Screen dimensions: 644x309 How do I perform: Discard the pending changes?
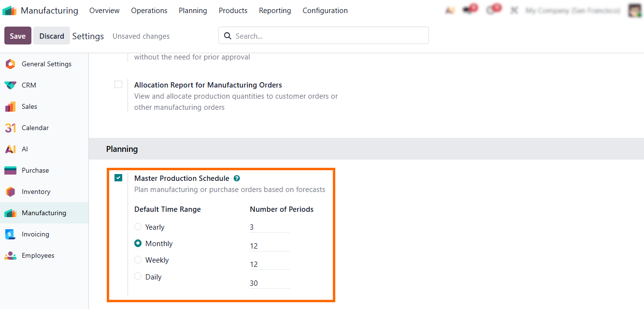51,35
